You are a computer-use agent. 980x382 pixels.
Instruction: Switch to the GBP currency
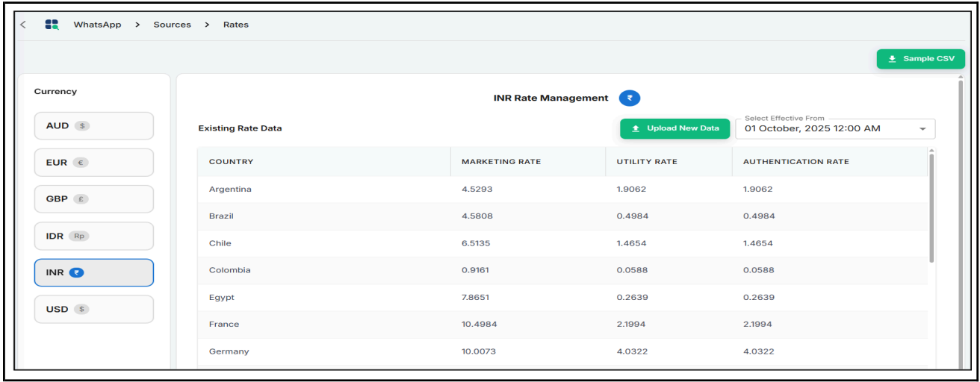coord(94,199)
